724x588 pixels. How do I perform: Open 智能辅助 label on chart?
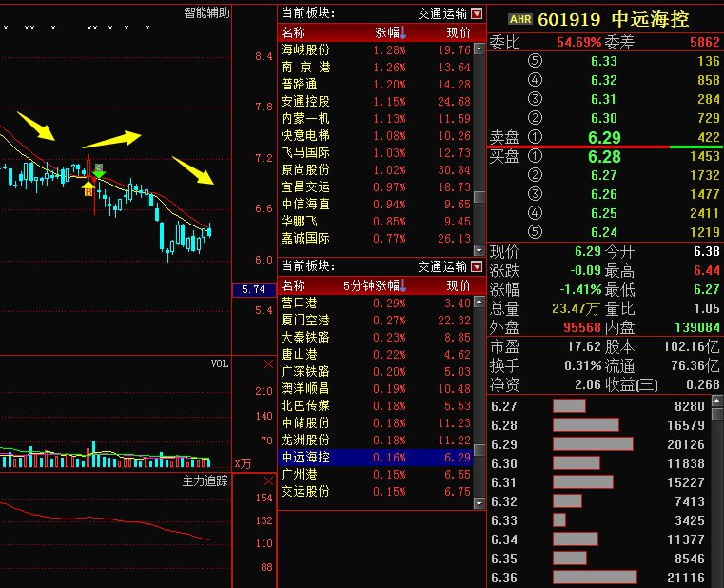coord(206,12)
